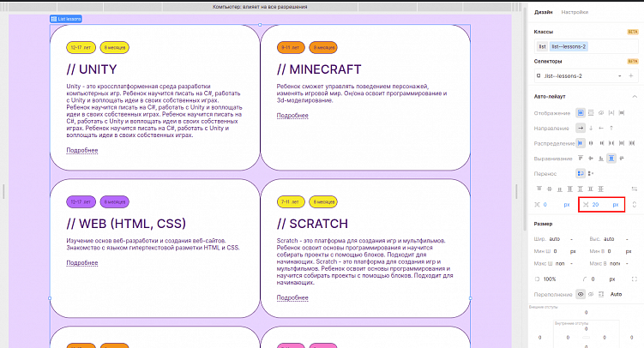The height and width of the screenshot is (348, 644).
Task: Click second align-content icon below Перенос
Action: (x=550, y=189)
